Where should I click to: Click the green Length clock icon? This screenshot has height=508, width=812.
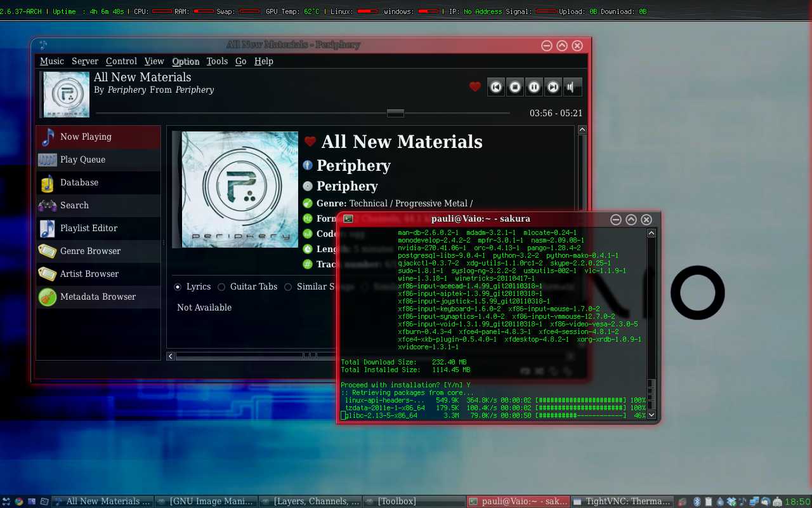coord(308,249)
